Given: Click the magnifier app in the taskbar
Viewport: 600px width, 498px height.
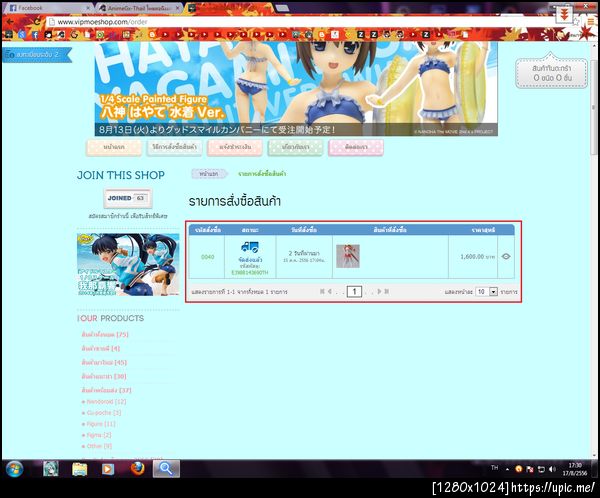Looking at the screenshot, I should pos(166,469).
